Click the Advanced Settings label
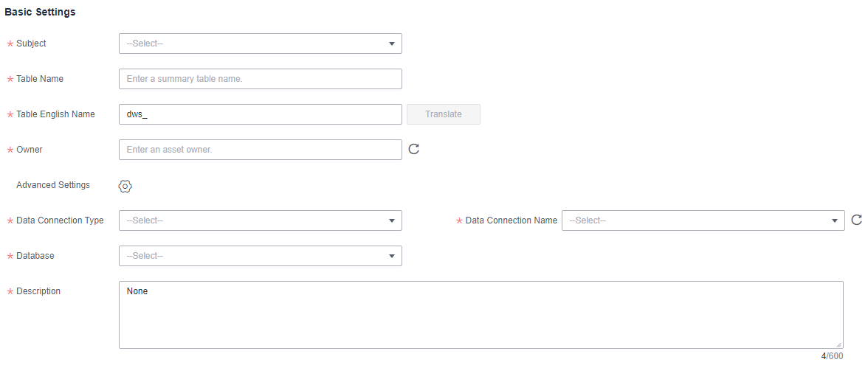Image resolution: width=868 pixels, height=365 pixels. (x=53, y=184)
